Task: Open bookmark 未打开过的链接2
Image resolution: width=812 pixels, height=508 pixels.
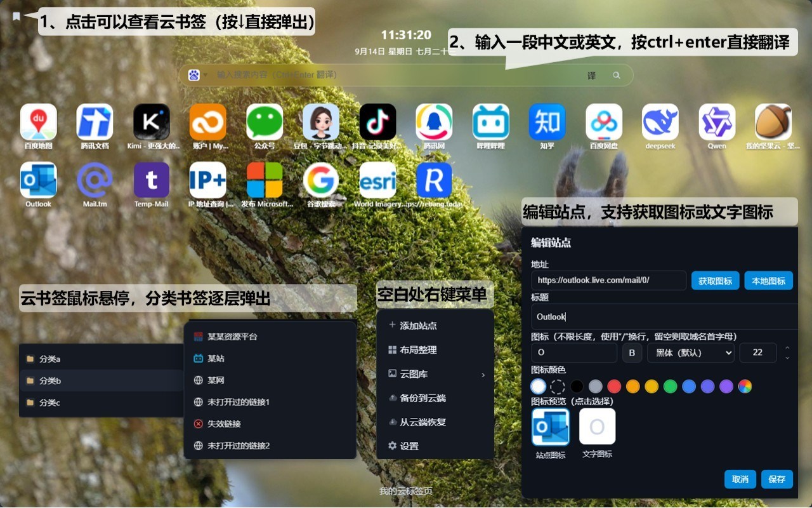Action: [x=270, y=446]
